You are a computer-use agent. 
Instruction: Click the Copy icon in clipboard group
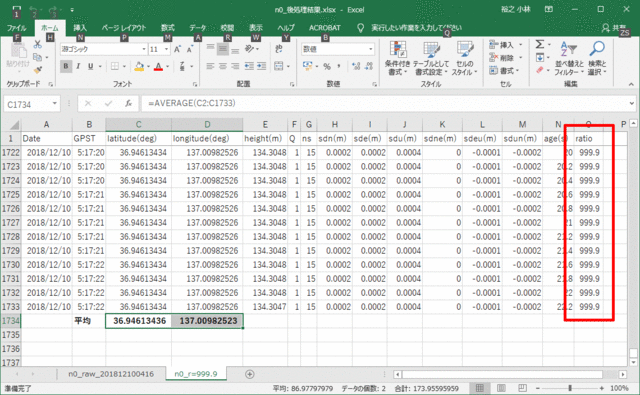pyautogui.click(x=38, y=57)
